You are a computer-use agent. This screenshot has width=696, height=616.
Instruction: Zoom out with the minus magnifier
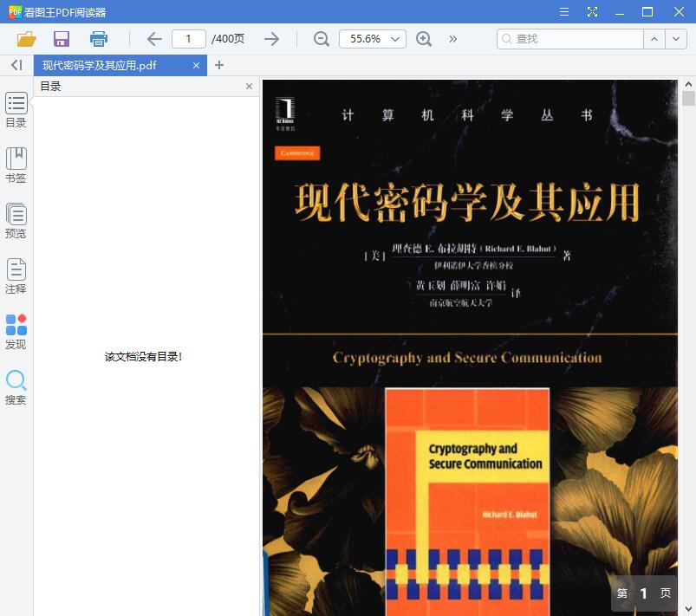point(321,39)
